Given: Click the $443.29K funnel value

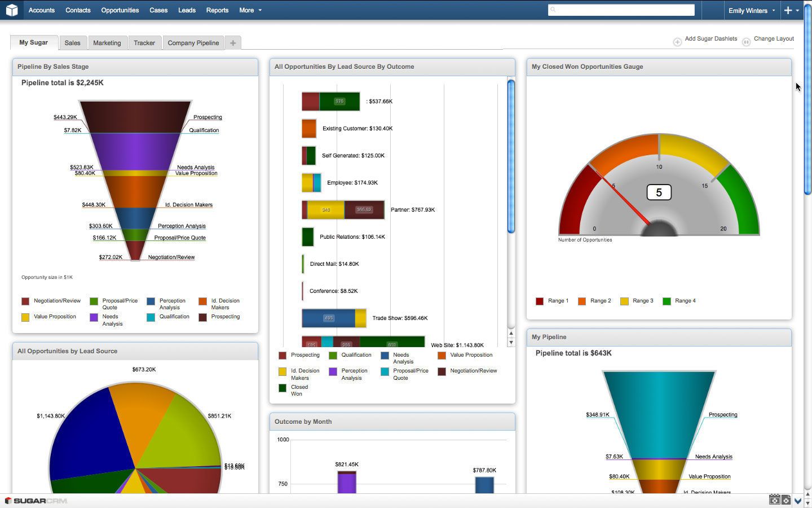Looking at the screenshot, I should tap(65, 117).
